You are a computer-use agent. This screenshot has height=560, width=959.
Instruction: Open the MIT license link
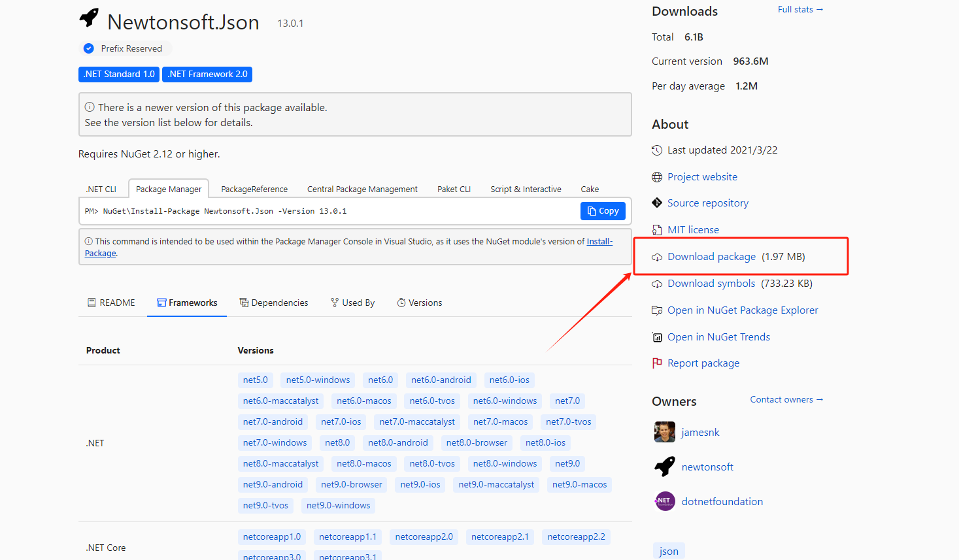pyautogui.click(x=693, y=230)
